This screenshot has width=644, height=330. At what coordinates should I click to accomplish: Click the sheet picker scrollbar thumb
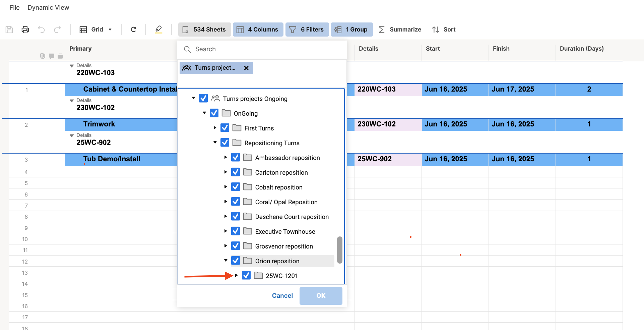340,250
